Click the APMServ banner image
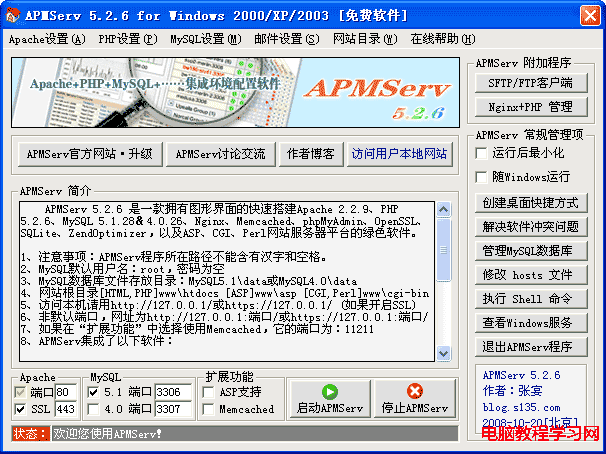 pos(235,92)
